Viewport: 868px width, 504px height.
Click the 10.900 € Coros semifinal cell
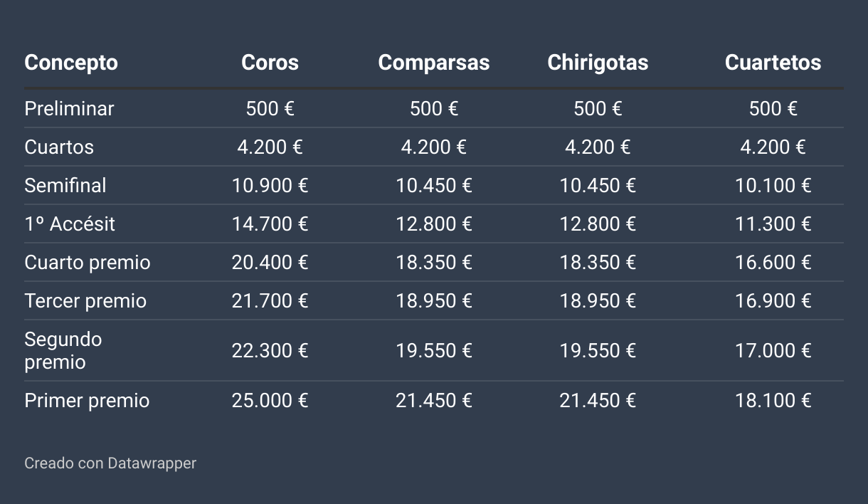coord(270,186)
